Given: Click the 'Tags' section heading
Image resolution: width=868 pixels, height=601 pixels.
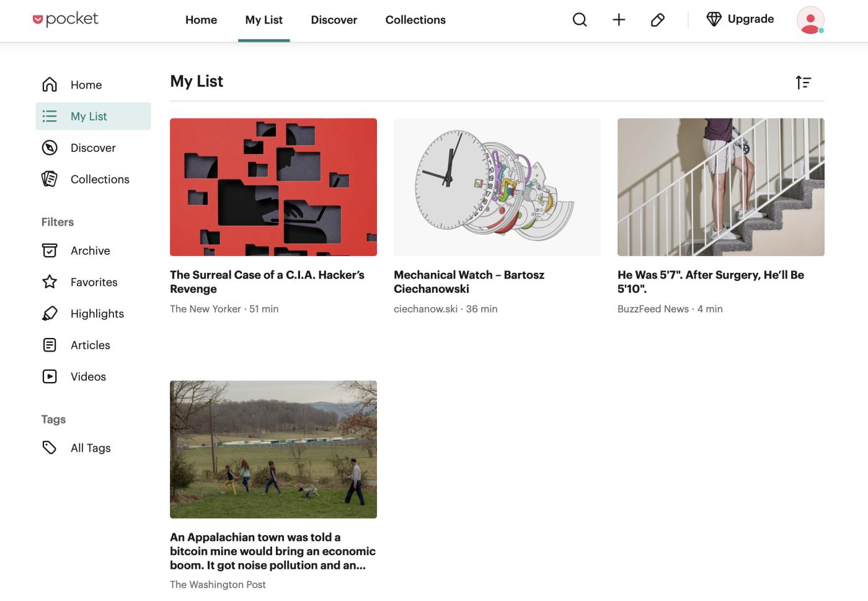Looking at the screenshot, I should click(x=53, y=419).
